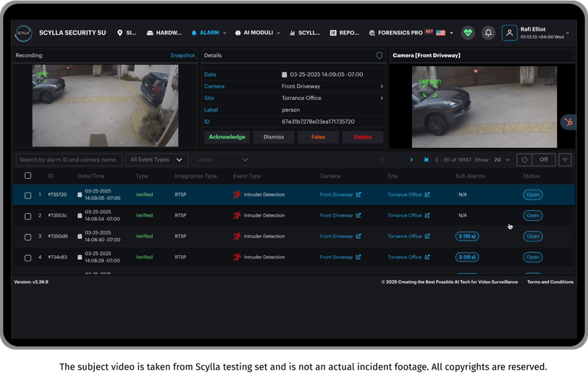Click the Camera Front Driveway live preview
The height and width of the screenshot is (376, 588).
pos(484,107)
